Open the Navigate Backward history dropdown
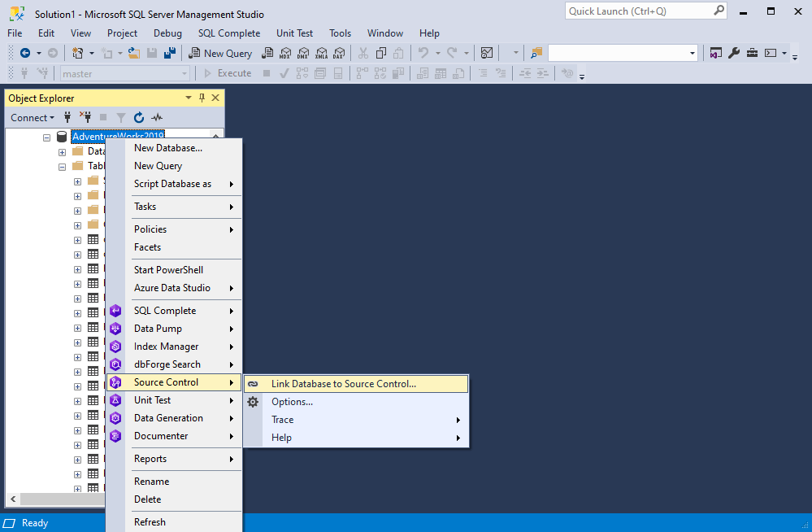This screenshot has width=812, height=532. coord(39,53)
